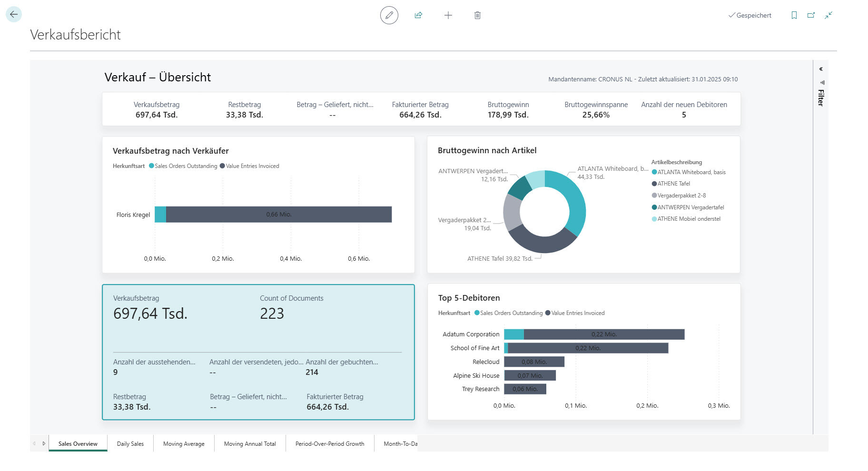This screenshot has width=868, height=471.
Task: Click ANTWERPEN Vergadertafel legend item
Action: pyautogui.click(x=688, y=207)
